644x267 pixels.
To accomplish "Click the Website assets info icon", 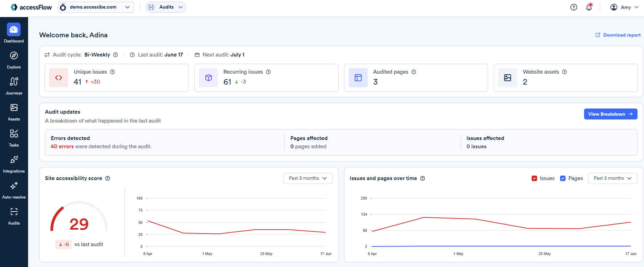I will click(x=564, y=72).
